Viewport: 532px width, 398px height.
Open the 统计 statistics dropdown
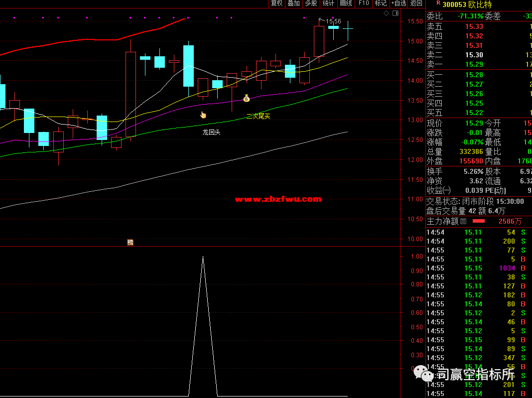tap(329, 3)
